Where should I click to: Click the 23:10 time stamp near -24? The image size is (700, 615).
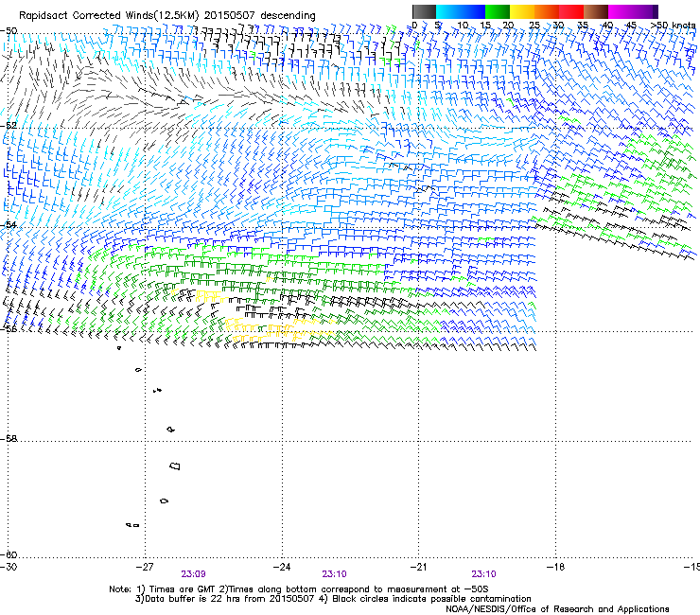(x=334, y=574)
